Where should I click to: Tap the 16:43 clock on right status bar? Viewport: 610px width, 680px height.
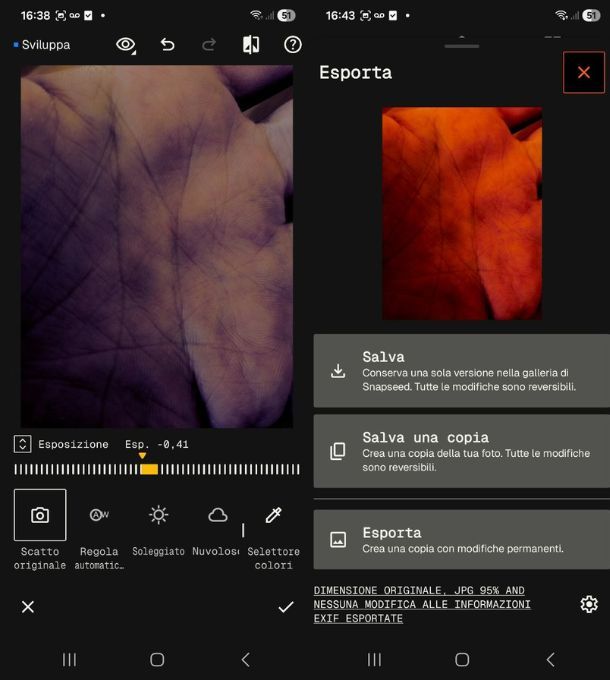[340, 16]
